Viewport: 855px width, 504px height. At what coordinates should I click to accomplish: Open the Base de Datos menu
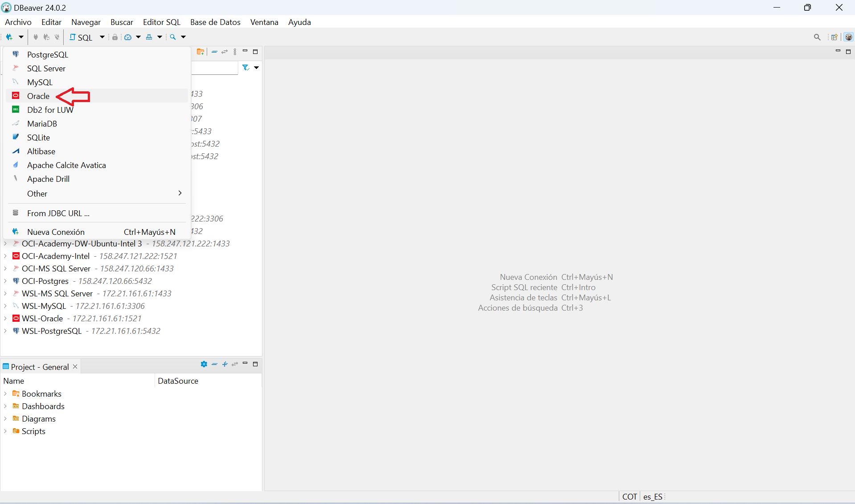[x=215, y=22]
